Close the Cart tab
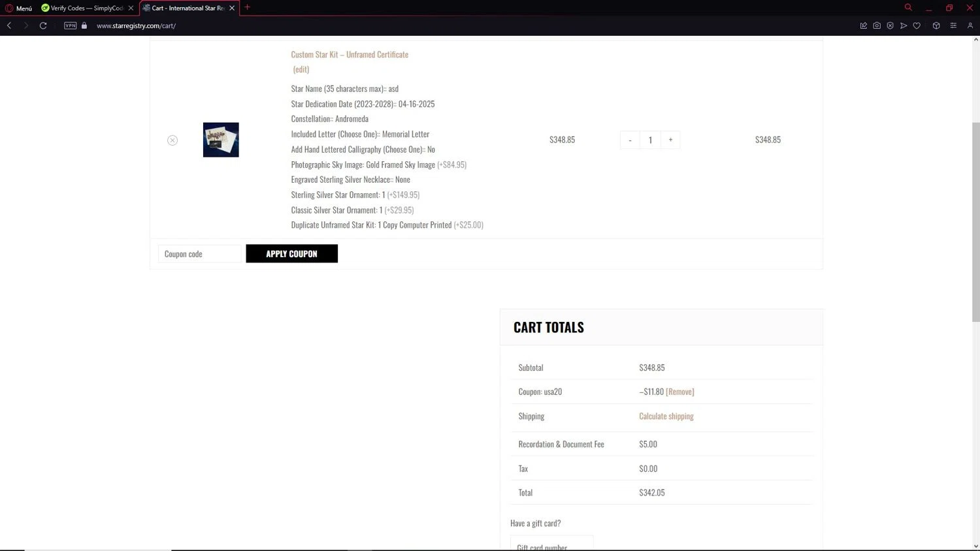The width and height of the screenshot is (980, 551). click(x=232, y=8)
